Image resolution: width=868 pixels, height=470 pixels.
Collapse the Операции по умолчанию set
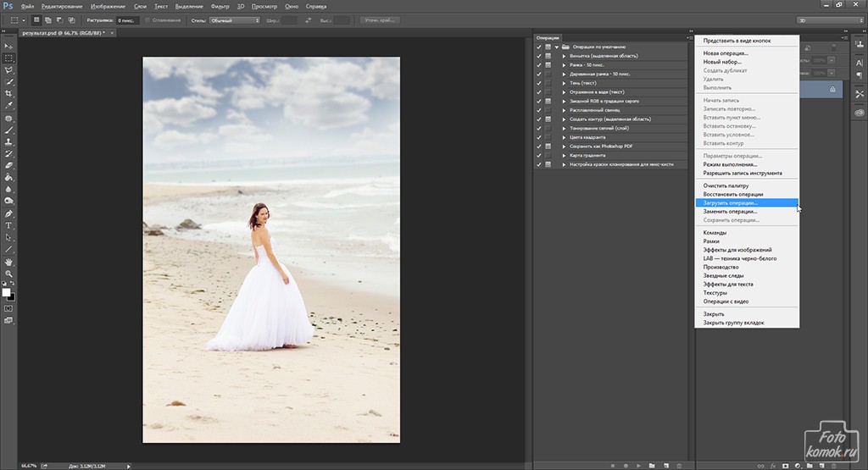pos(557,47)
